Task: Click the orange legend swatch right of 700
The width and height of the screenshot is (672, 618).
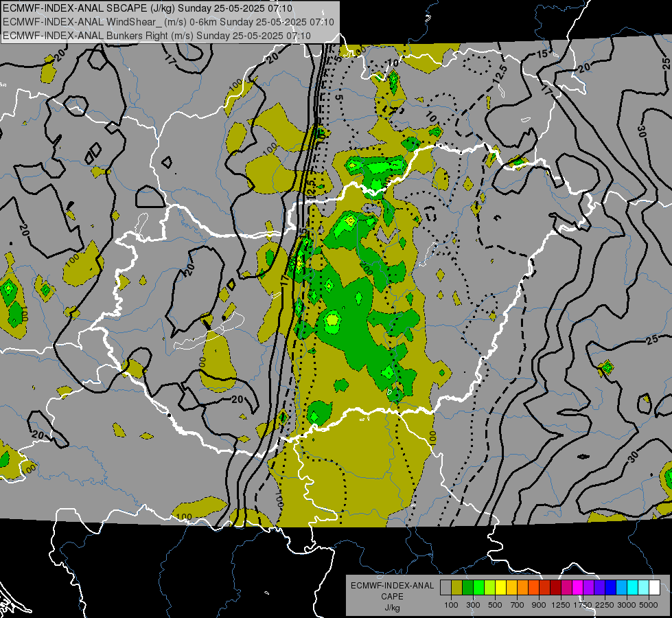Action: [523, 588]
